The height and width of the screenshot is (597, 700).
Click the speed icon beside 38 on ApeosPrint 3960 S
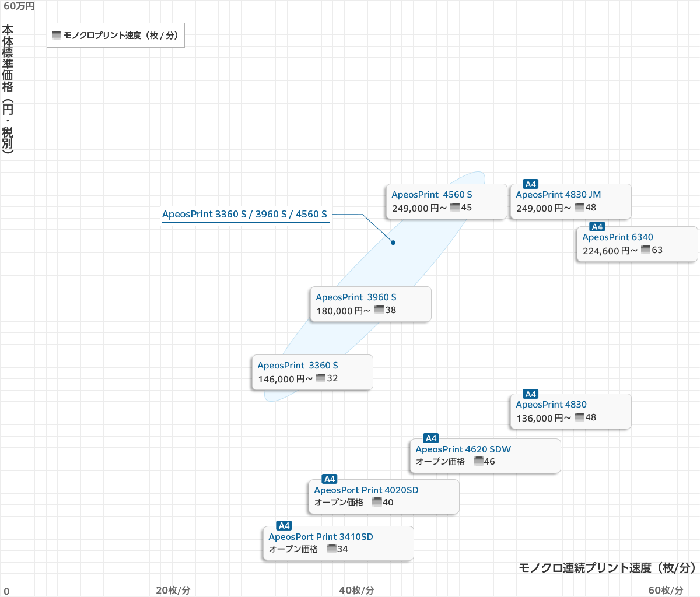(379, 310)
